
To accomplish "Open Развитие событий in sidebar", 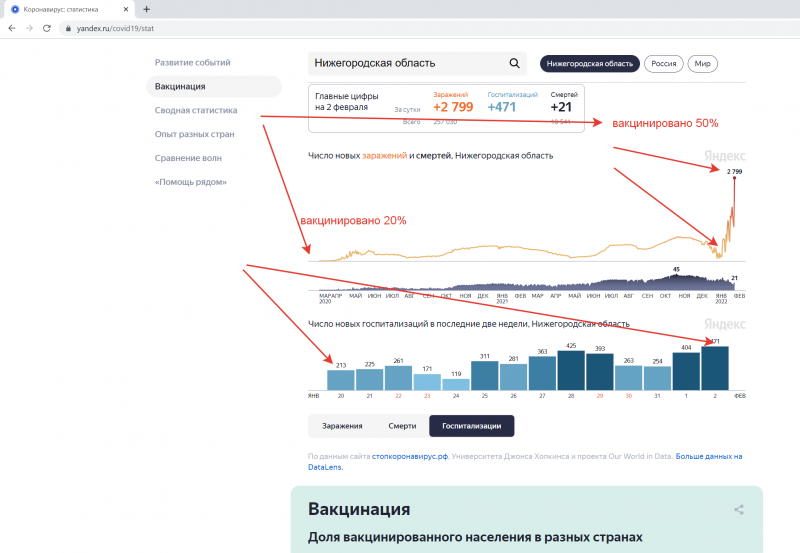I will point(192,62).
